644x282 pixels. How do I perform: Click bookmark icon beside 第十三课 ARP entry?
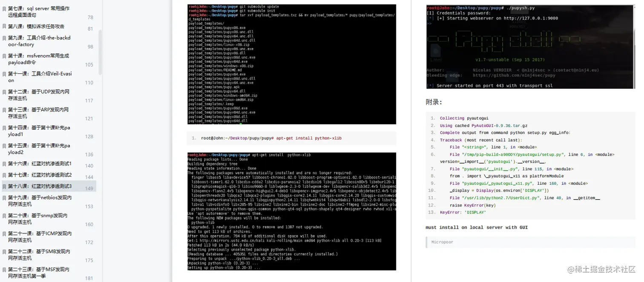4,110
